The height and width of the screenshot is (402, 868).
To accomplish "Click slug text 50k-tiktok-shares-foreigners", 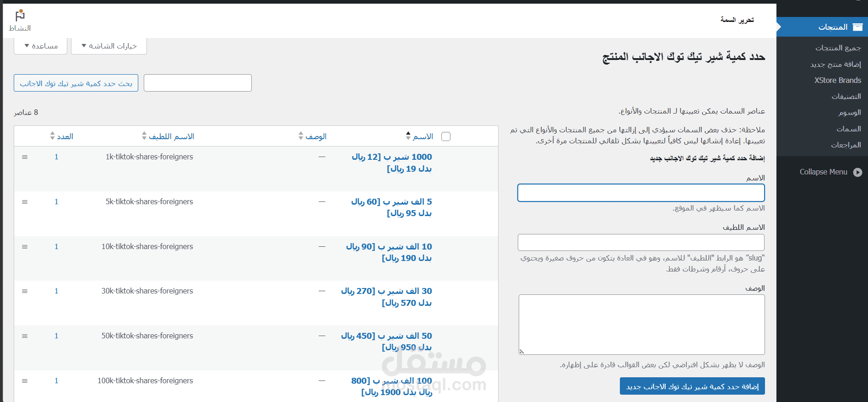I will (147, 336).
